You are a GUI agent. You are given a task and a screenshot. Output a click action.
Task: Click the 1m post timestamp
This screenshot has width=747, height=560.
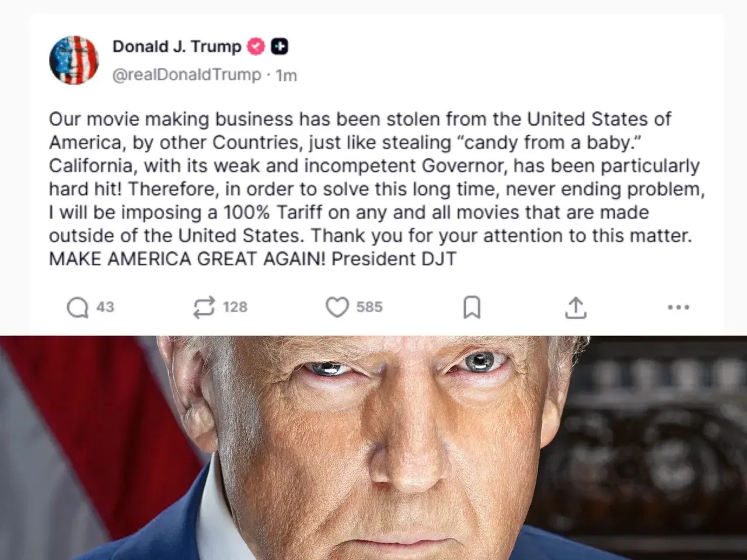coord(286,75)
